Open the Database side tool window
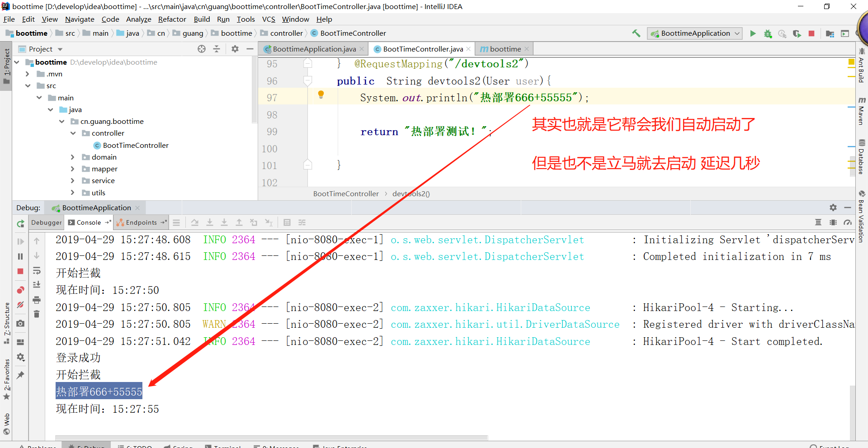The width and height of the screenshot is (868, 448). (x=862, y=156)
